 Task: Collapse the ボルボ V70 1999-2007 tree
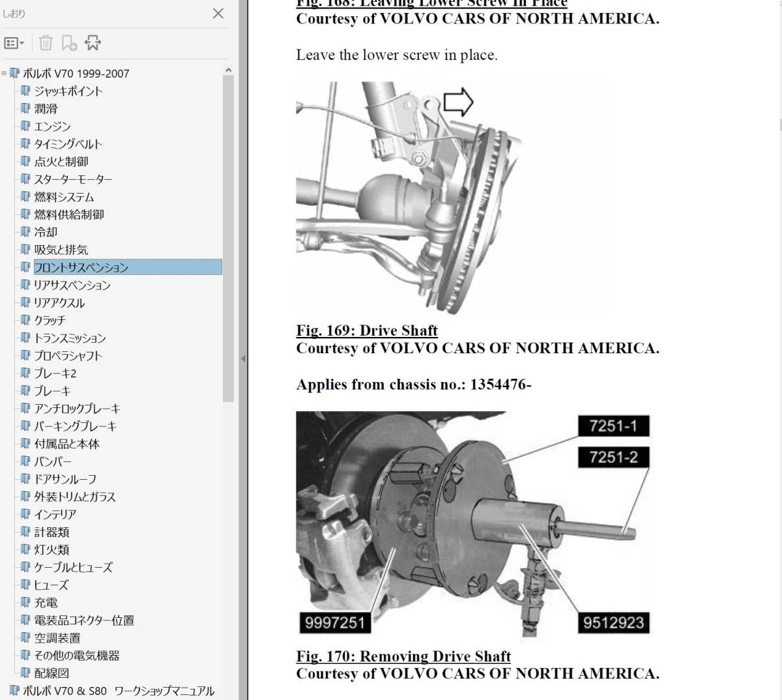pyautogui.click(x=5, y=74)
